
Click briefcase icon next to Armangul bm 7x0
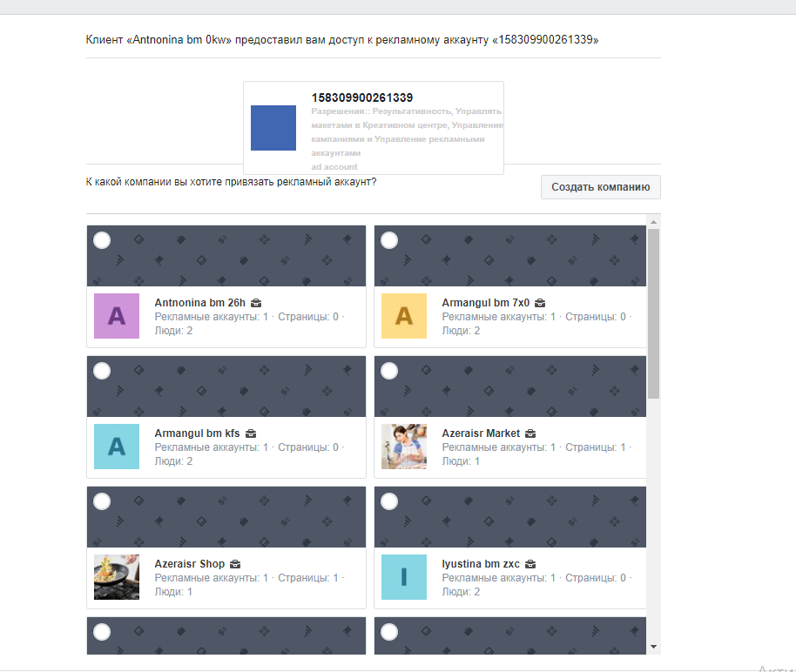[540, 303]
